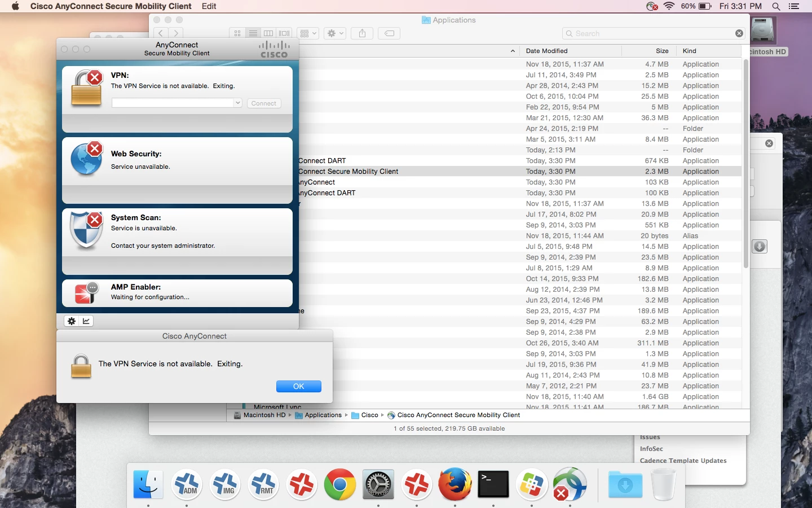
Task: Open the Finder item arrangement dropdown
Action: point(308,33)
